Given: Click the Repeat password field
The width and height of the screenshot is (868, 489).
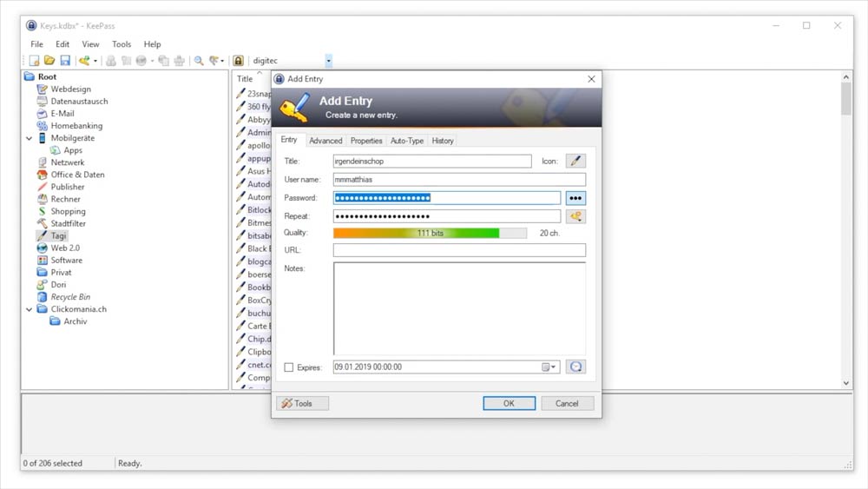Looking at the screenshot, I should (x=447, y=216).
